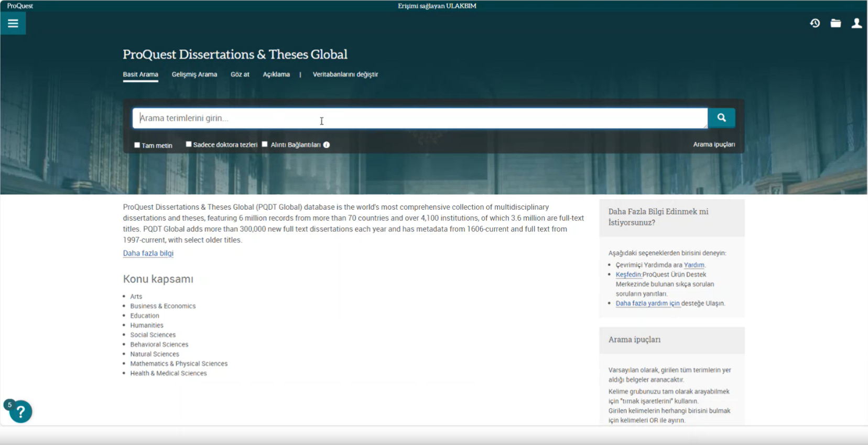The height and width of the screenshot is (445, 868).
Task: Toggle Alıntı Bağlantıları checkbox
Action: tap(265, 144)
